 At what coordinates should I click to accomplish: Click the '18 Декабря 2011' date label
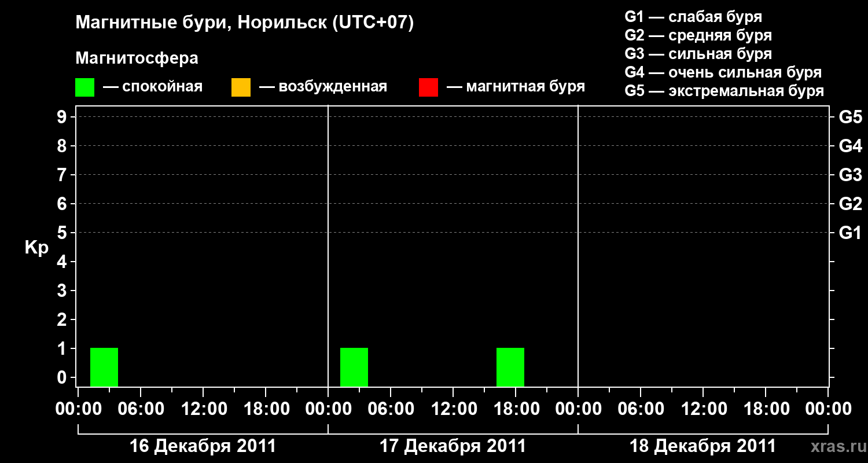point(703,446)
